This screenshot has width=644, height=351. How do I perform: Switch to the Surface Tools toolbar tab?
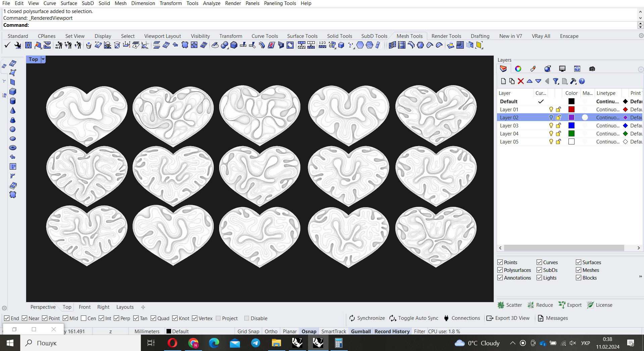coord(302,36)
